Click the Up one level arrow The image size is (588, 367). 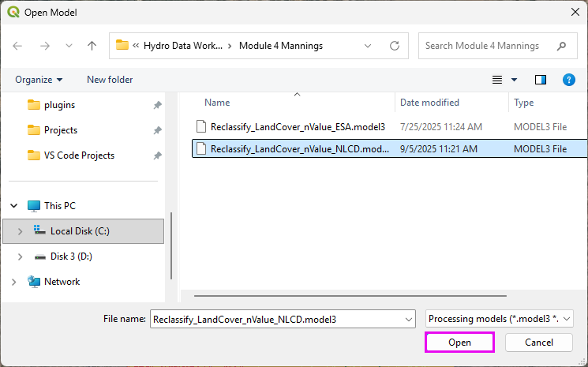pos(92,46)
